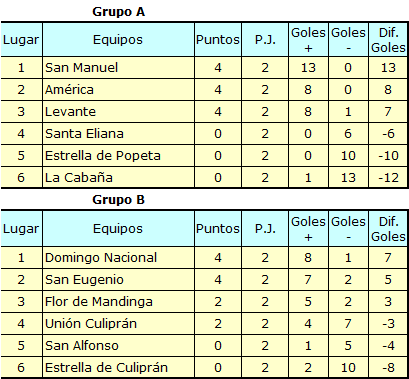Click Flor de Mandinga team name

tap(99, 302)
